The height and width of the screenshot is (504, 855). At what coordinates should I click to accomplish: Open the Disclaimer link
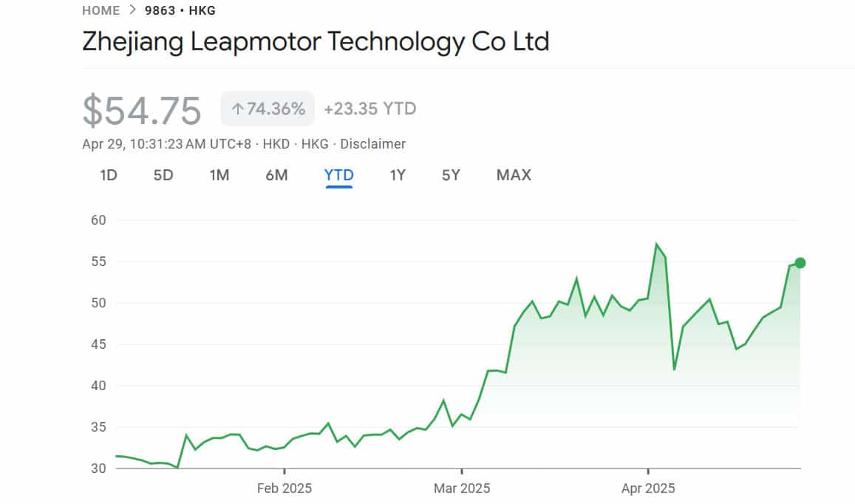374,144
